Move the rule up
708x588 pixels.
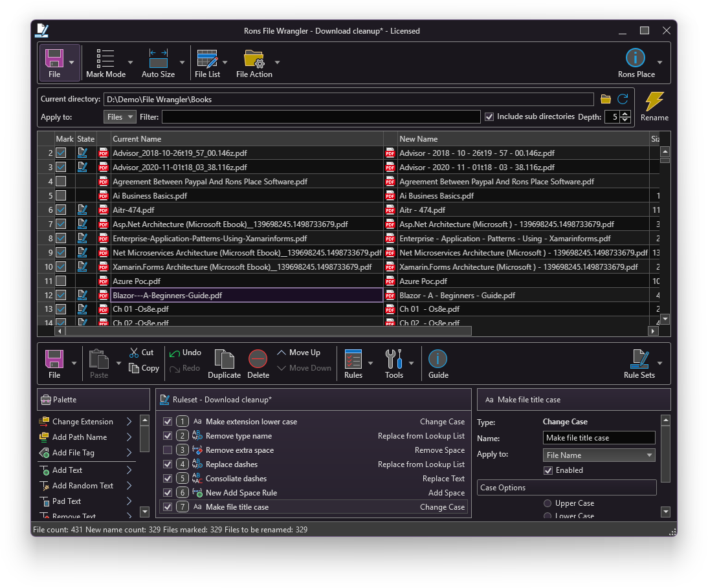pos(299,353)
